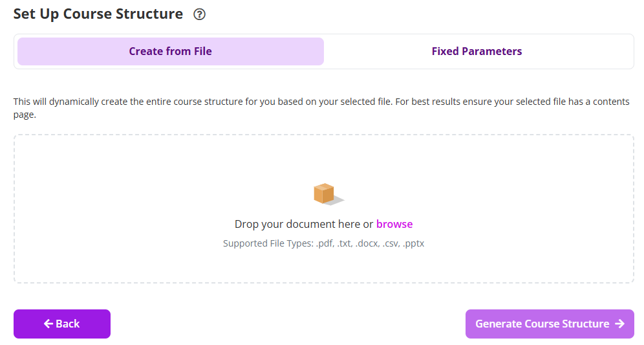Click the .docx entry in supported types
The width and height of the screenshot is (644, 345).
click(367, 243)
